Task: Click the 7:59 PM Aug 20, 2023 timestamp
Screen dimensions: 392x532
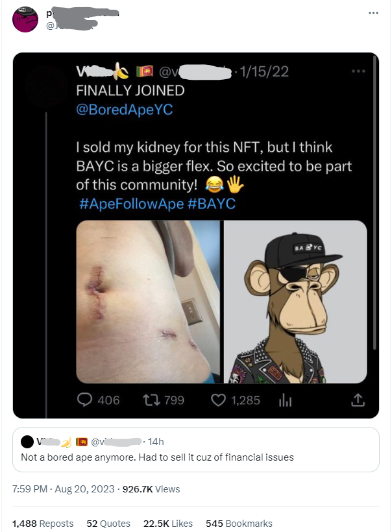Action: [x=64, y=489]
